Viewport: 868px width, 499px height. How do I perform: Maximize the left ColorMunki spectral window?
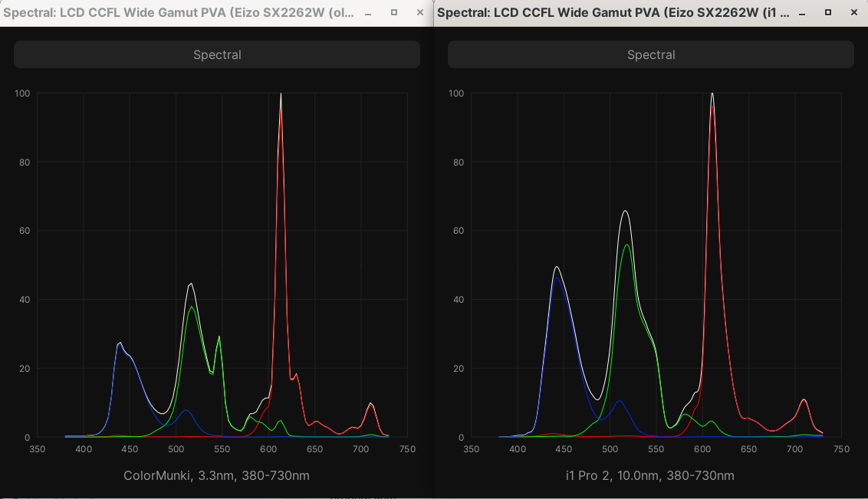[394, 13]
